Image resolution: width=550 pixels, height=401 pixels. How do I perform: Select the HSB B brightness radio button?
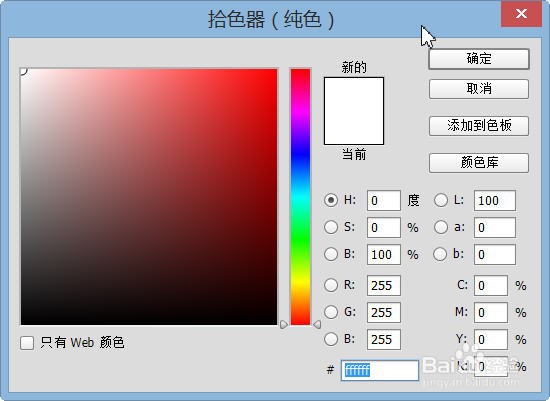coord(331,254)
